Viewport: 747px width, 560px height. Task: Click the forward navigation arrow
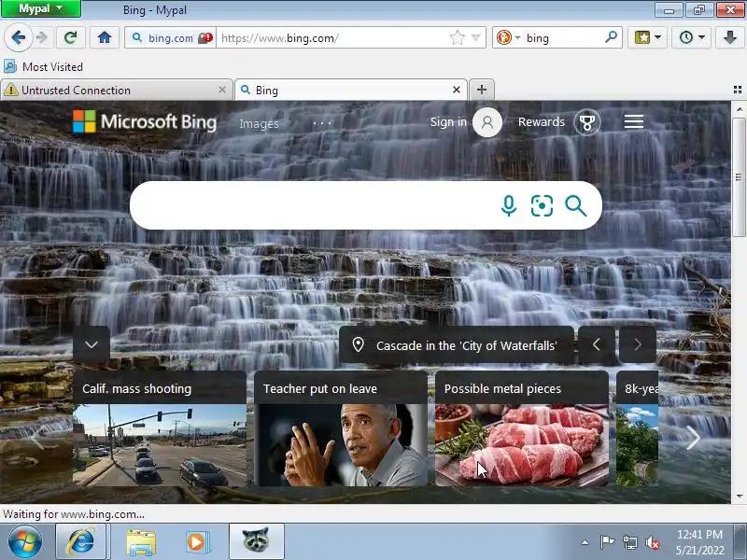(42, 37)
